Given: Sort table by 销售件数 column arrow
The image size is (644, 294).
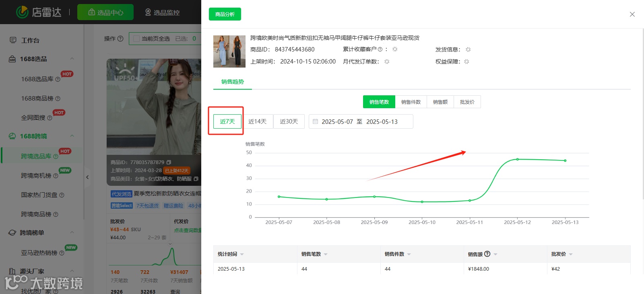Looking at the screenshot, I should [409, 254].
